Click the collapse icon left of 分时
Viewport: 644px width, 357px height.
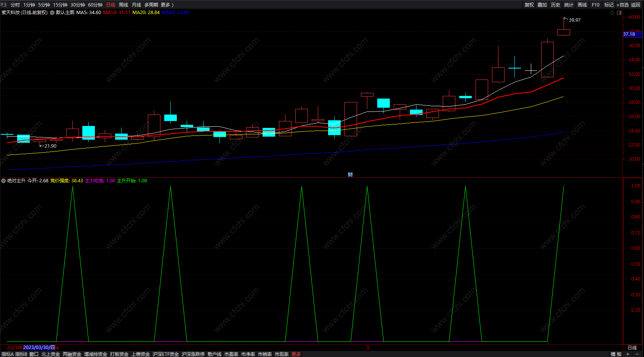point(4,5)
